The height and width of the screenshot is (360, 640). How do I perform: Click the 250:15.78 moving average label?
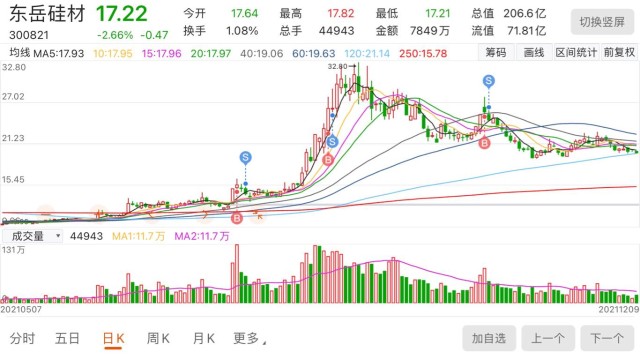(423, 53)
